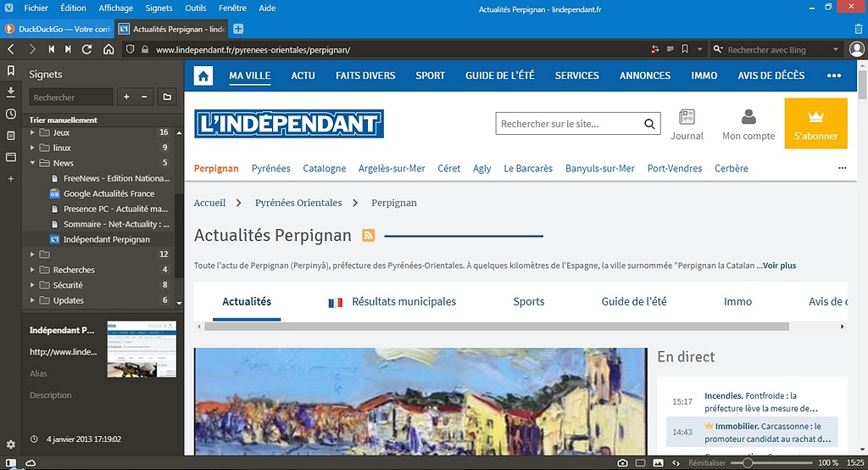
Task: Reload the current page
Action: pos(87,49)
